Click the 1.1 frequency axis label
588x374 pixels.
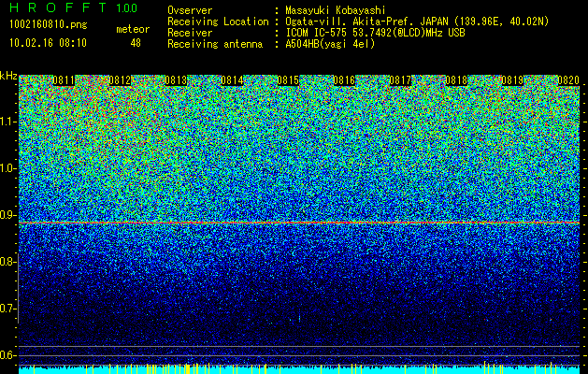pos(8,122)
